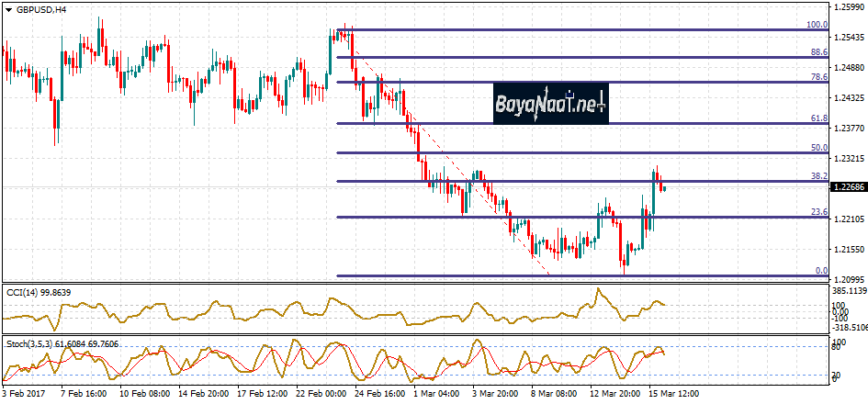Viewport: 868px width, 404px height.
Task: Click the 1.25990 price on the axis
Action: click(x=848, y=8)
